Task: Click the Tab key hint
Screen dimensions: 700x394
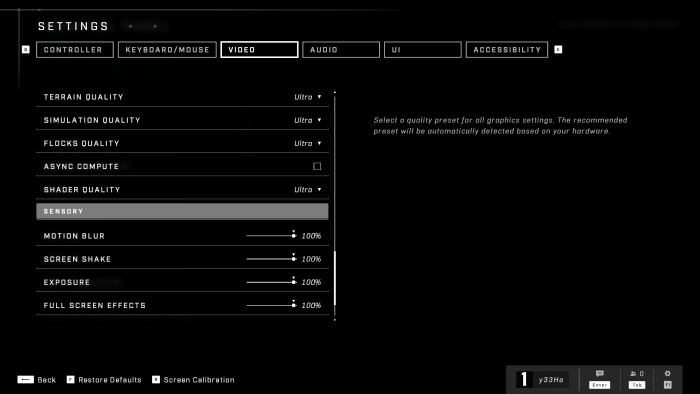Action: tap(637, 385)
